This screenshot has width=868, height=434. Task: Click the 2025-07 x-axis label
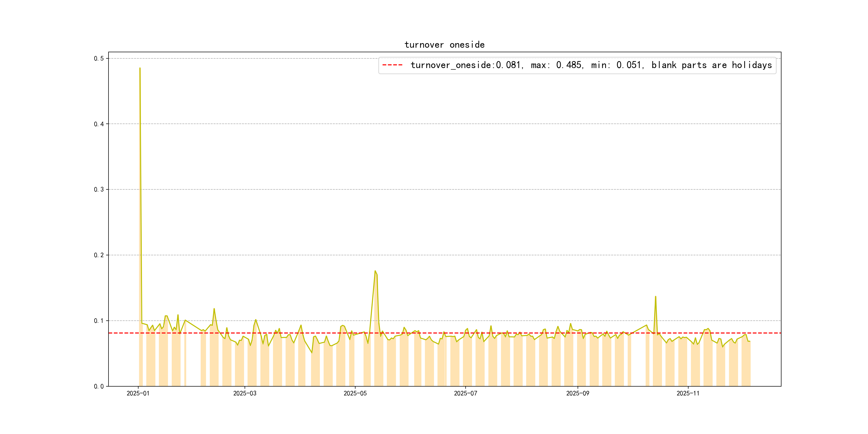pyautogui.click(x=465, y=393)
